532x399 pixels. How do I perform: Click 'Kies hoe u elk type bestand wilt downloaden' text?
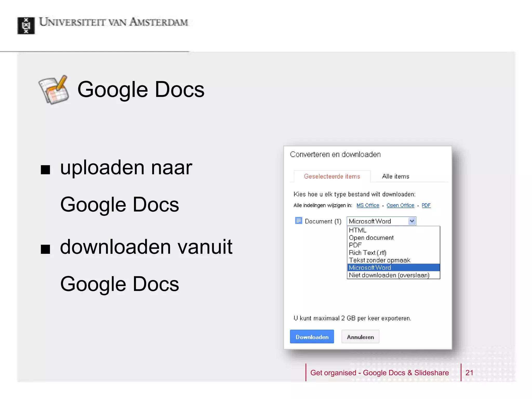354,194
